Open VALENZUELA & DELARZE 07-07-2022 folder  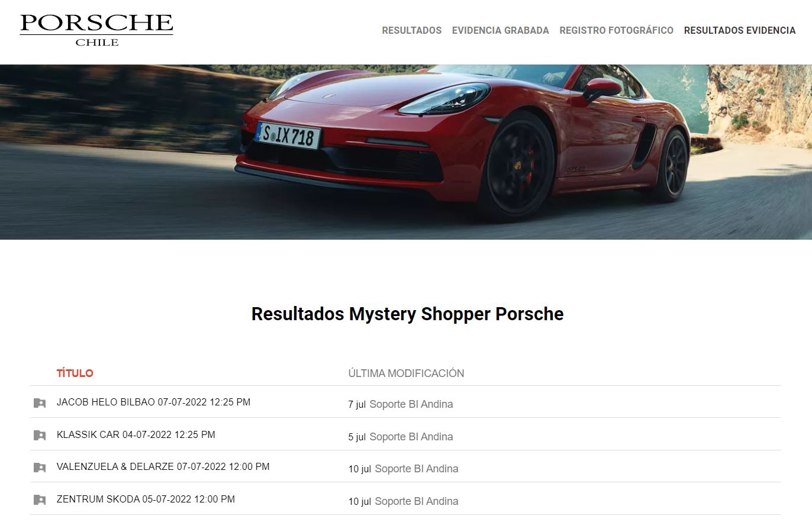[163, 467]
